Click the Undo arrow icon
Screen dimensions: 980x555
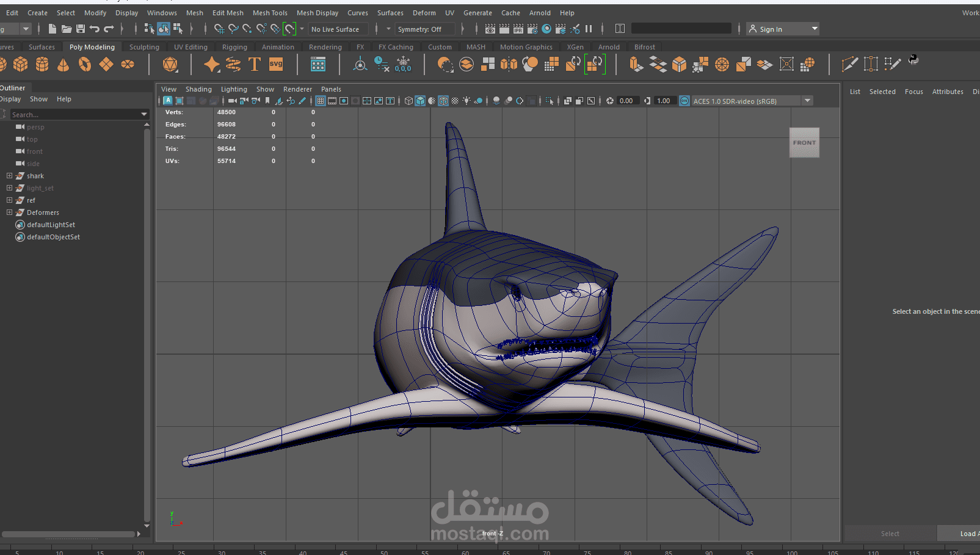click(x=95, y=29)
